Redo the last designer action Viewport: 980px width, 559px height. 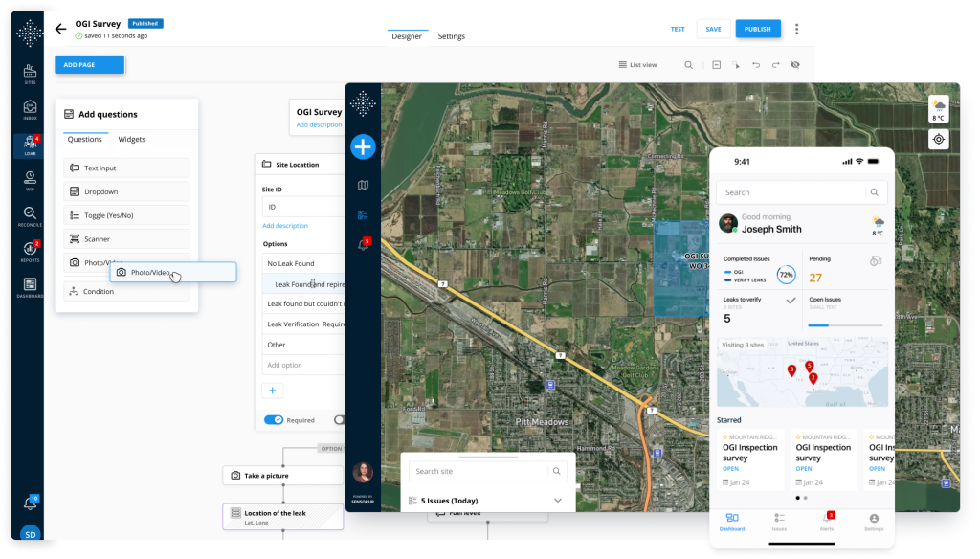(x=775, y=65)
